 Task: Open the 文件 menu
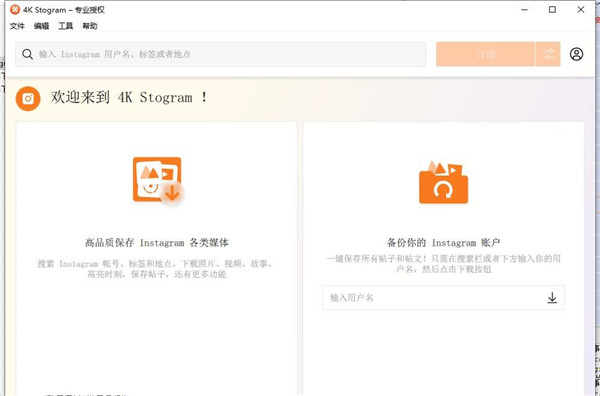[17, 26]
